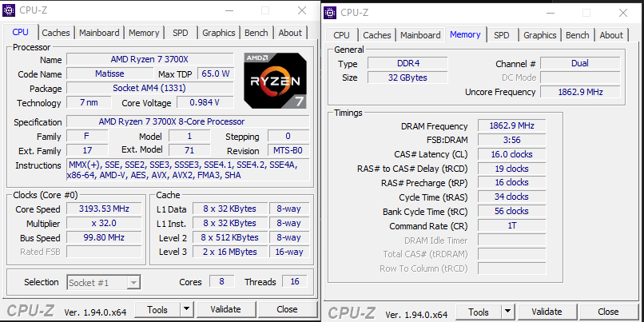The image size is (644, 322).
Task: Click the DDR4 memory type value
Action: coord(407,63)
